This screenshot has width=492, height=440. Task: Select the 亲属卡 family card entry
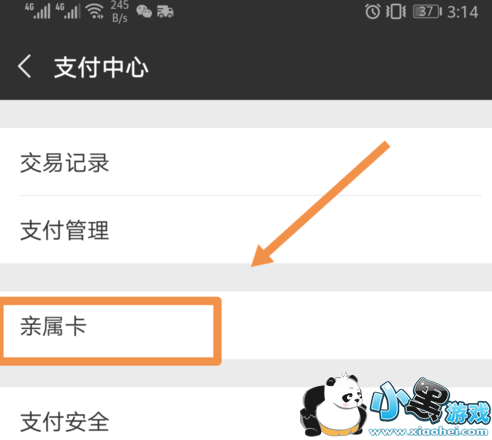coord(246,326)
